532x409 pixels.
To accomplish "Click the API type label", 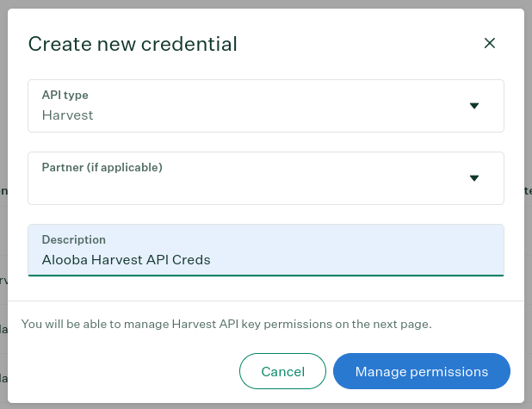I will coord(65,96).
